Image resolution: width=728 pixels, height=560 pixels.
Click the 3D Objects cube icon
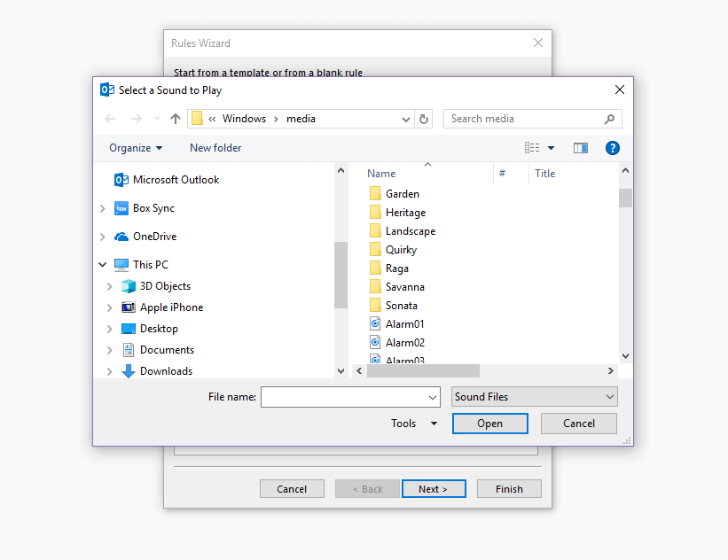tap(129, 286)
